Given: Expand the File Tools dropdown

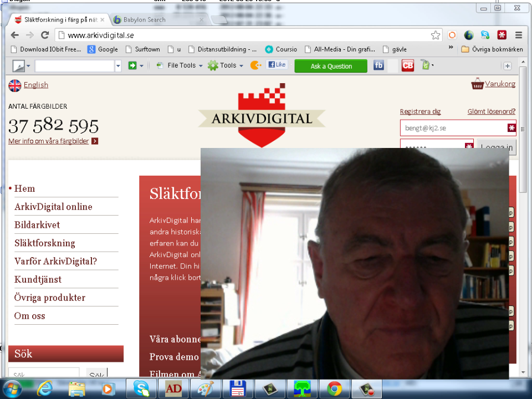Looking at the screenshot, I should (181, 65).
